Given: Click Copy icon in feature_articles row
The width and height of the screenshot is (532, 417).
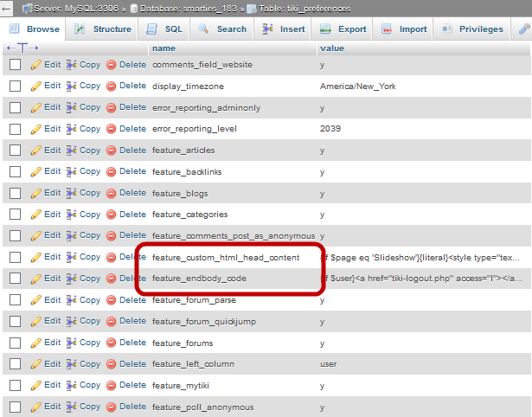Looking at the screenshot, I should coord(72,151).
